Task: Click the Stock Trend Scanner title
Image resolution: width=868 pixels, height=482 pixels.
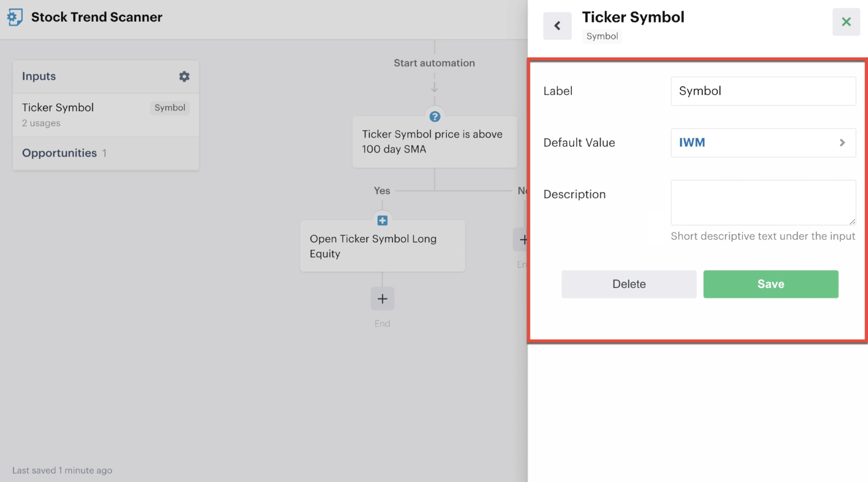Action: pyautogui.click(x=97, y=17)
